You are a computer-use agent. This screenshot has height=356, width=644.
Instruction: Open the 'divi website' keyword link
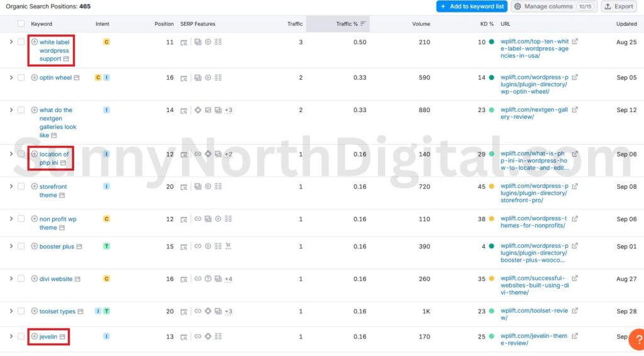56,279
